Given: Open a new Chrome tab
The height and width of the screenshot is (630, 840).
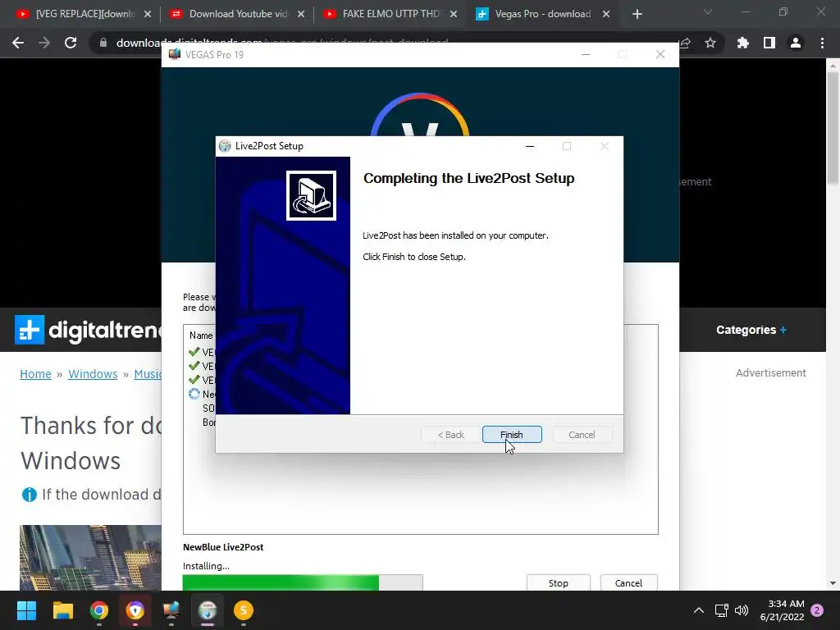Looking at the screenshot, I should 637,14.
